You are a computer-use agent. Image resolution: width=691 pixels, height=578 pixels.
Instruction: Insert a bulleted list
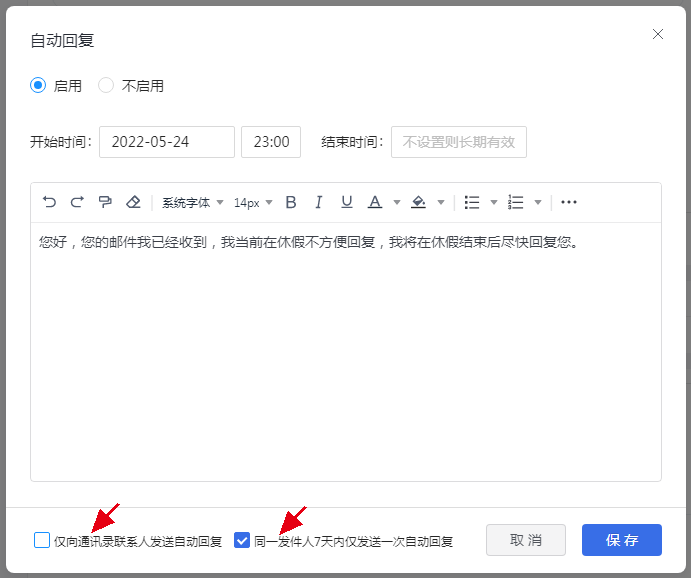click(472, 202)
